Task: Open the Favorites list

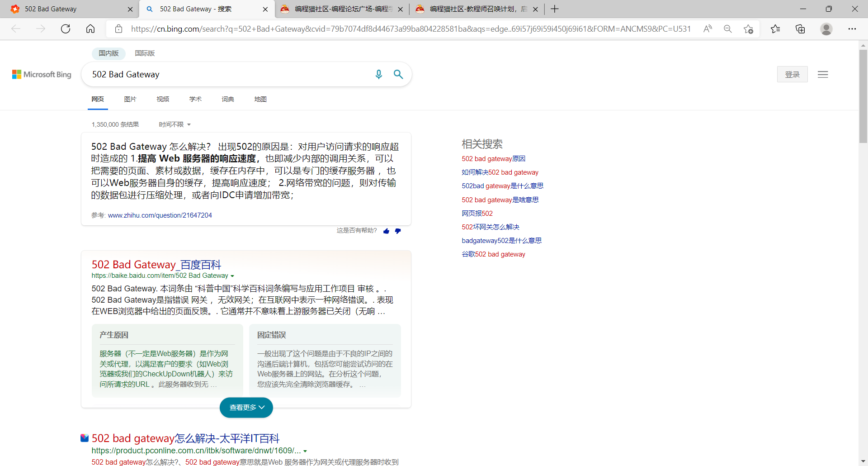Action: point(775,29)
